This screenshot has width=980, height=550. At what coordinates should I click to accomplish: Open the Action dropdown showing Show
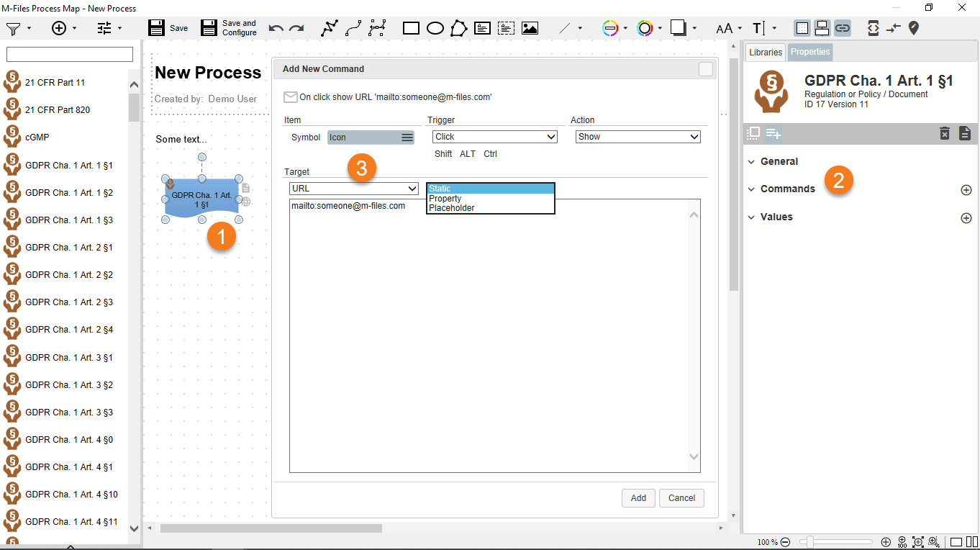638,137
